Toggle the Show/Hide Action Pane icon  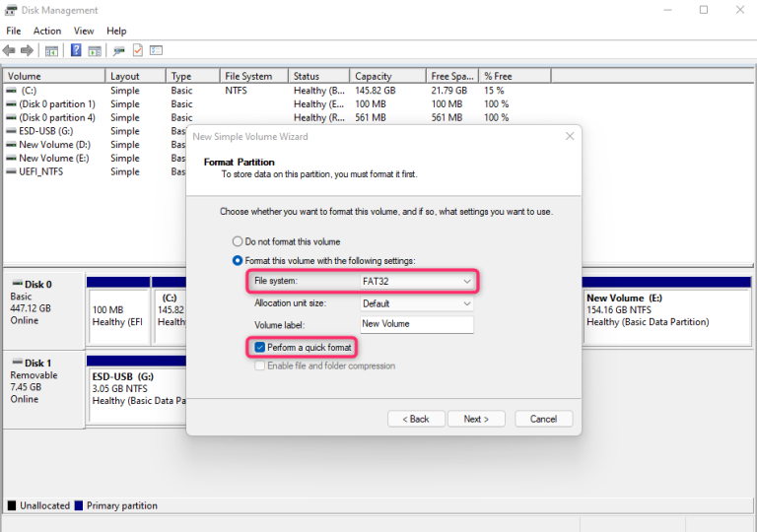[95, 50]
